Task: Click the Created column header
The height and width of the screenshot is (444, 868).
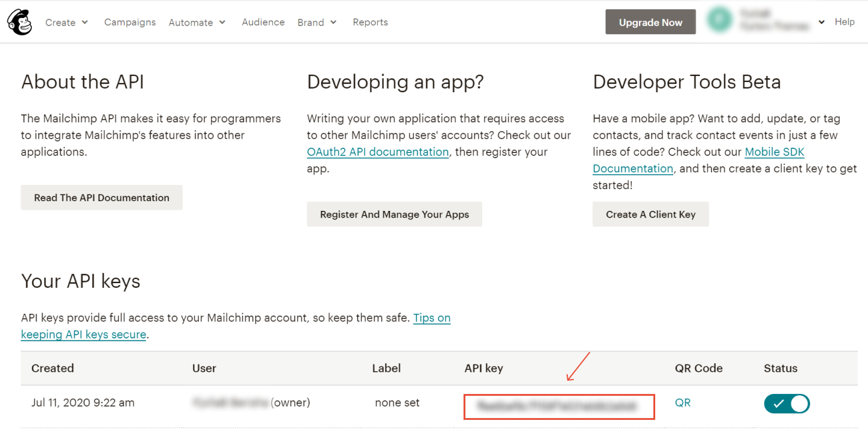Action: pyautogui.click(x=52, y=368)
